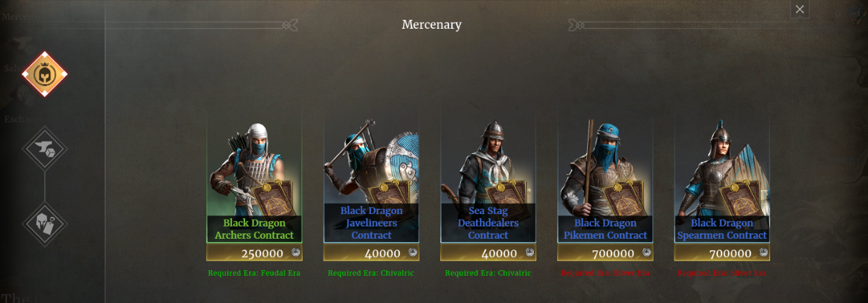Screen dimensions: 868x303
Task: Select Black Dragon Pikemen Contract card
Action: 605,179
